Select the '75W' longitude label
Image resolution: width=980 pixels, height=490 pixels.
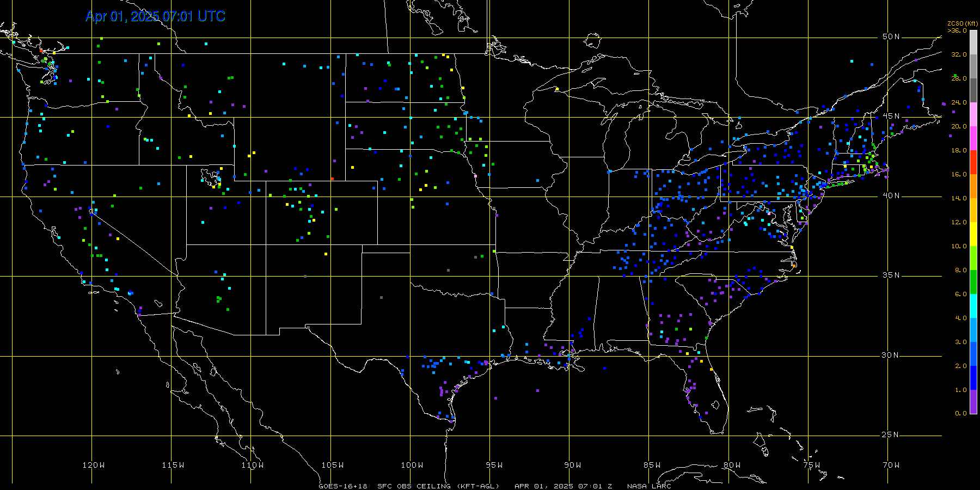coord(812,465)
